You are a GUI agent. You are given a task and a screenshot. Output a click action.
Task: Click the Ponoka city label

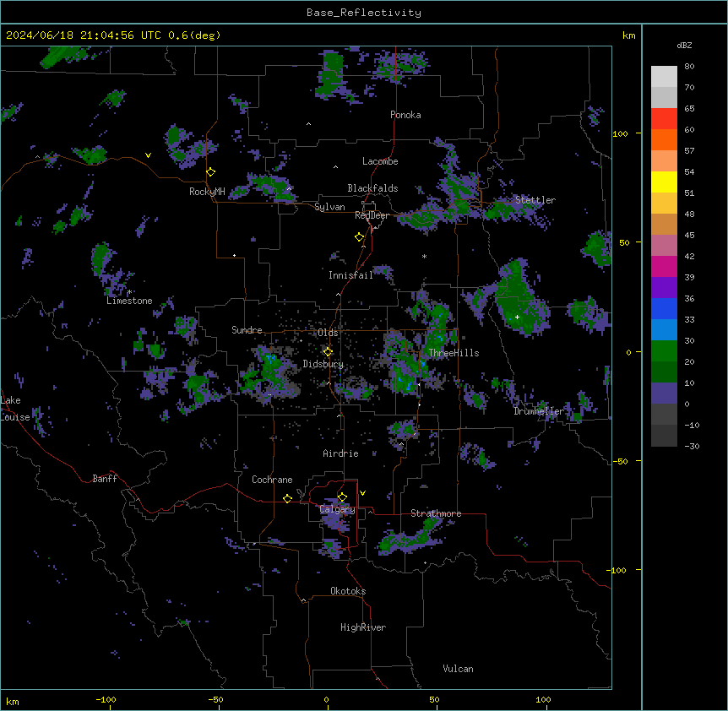pos(405,115)
